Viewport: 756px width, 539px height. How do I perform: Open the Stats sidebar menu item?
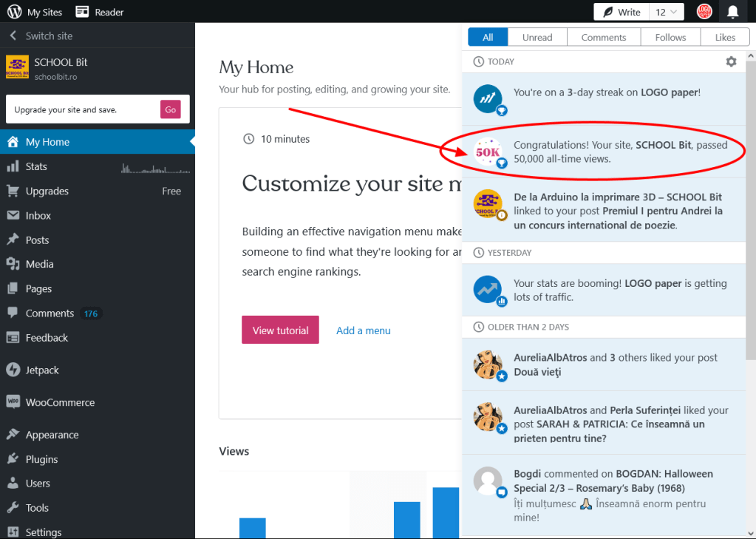point(36,166)
